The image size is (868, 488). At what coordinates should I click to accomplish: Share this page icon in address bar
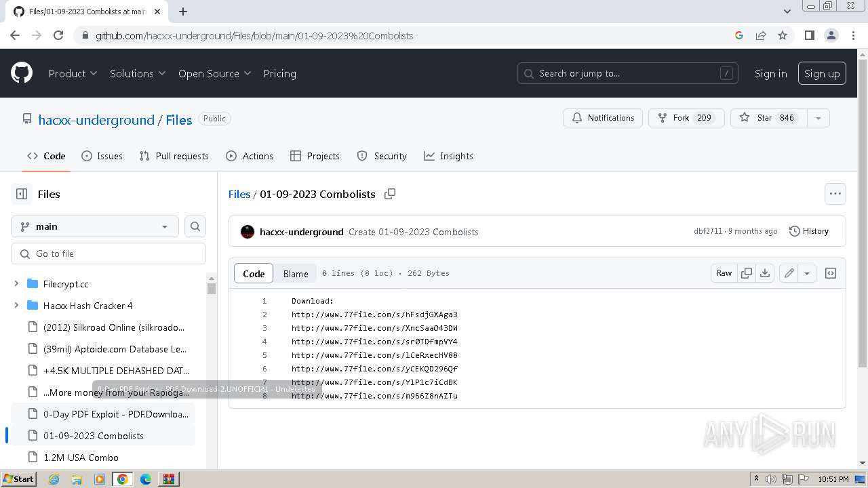click(761, 35)
